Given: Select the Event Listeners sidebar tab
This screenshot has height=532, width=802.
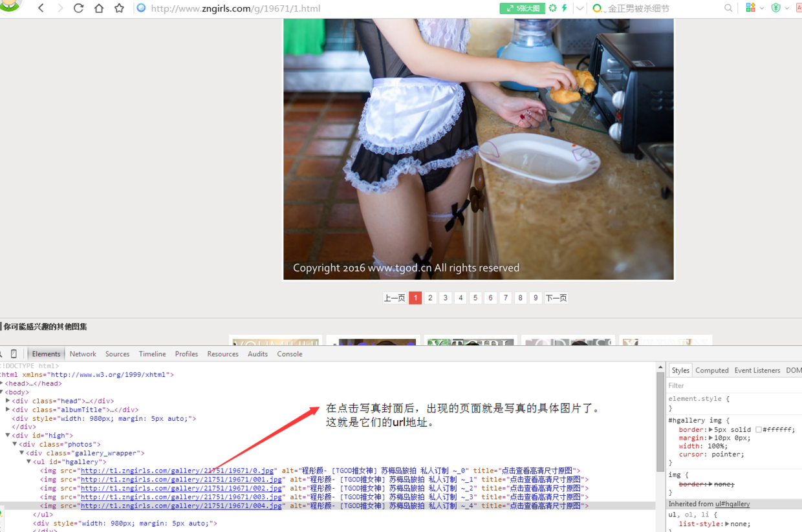Looking at the screenshot, I should click(x=757, y=370).
